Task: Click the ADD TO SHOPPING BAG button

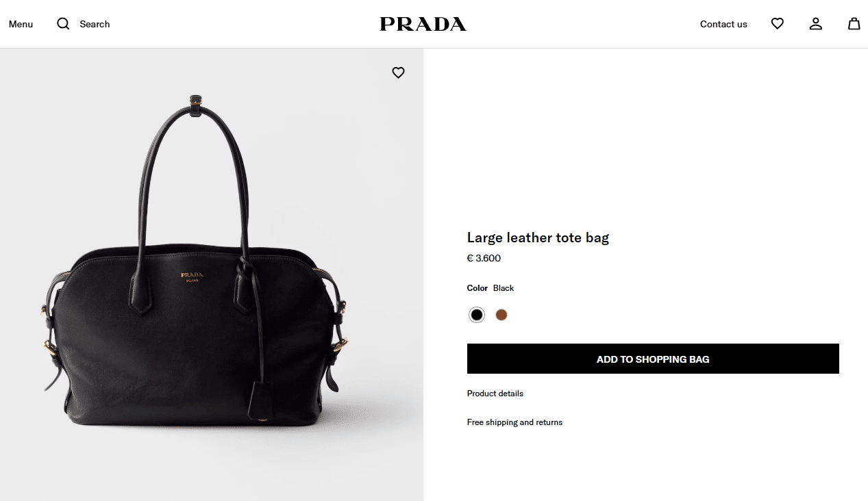Action: (x=653, y=359)
